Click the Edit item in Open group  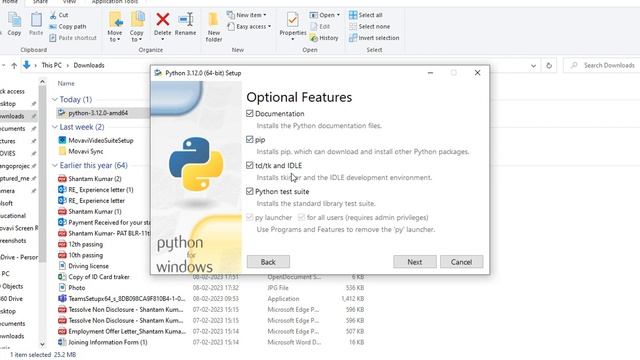pyautogui.click(x=320, y=27)
